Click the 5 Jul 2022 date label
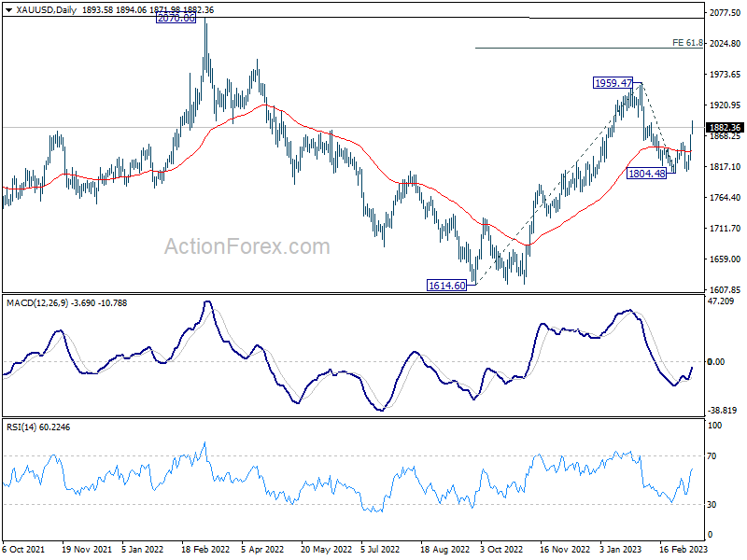The width and height of the screenshot is (747, 560). 380,549
